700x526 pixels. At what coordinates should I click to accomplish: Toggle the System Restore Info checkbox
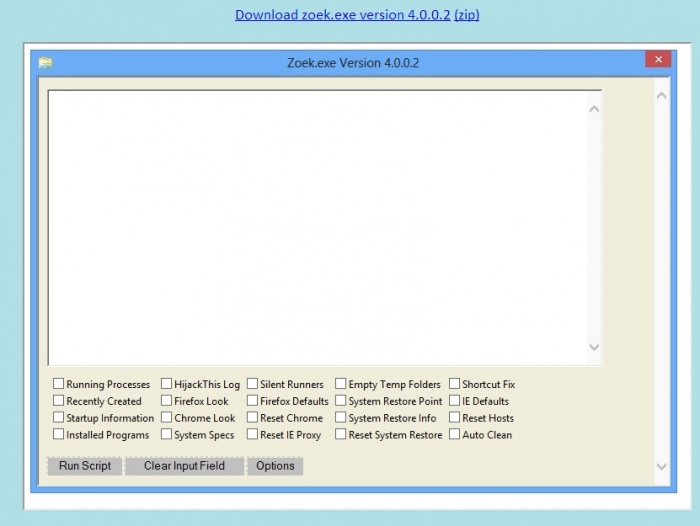(341, 417)
